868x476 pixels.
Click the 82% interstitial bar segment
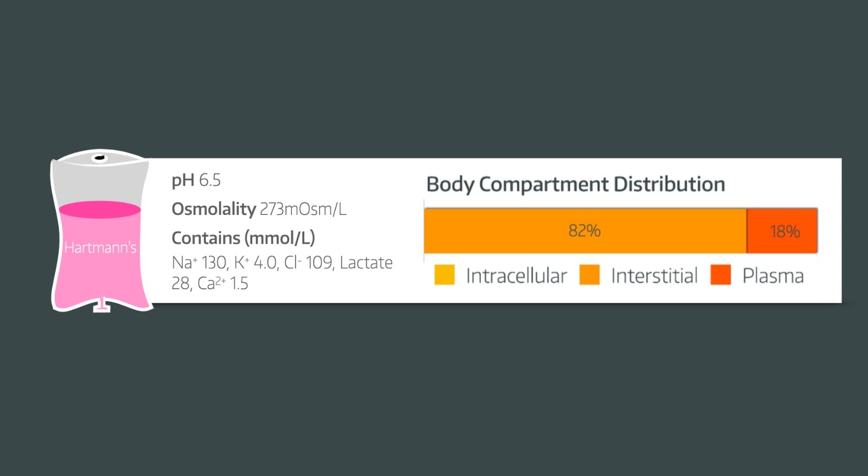point(584,231)
